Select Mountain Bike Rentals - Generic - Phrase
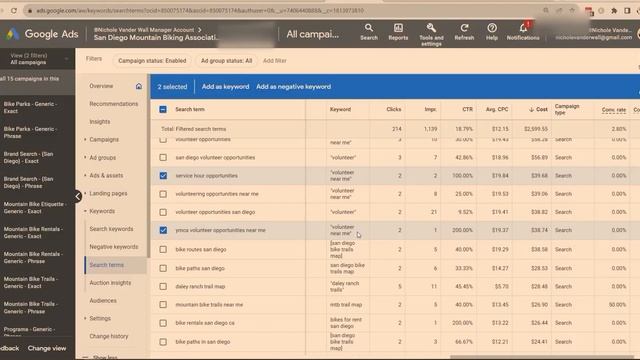The width and height of the screenshot is (640, 360). 33,258
